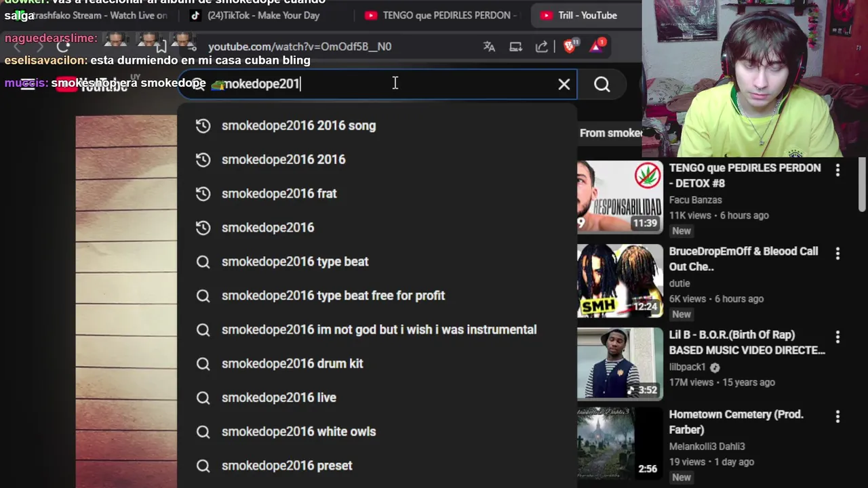Image resolution: width=868 pixels, height=488 pixels.
Task: Click search icon beside 'smokedope2016 type beat'
Action: (x=203, y=262)
